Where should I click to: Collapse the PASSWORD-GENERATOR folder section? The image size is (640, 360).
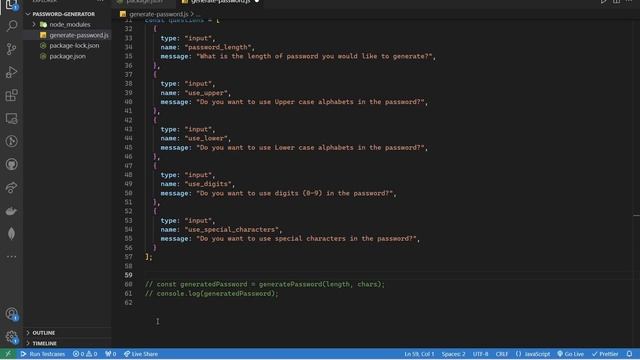pos(63,14)
